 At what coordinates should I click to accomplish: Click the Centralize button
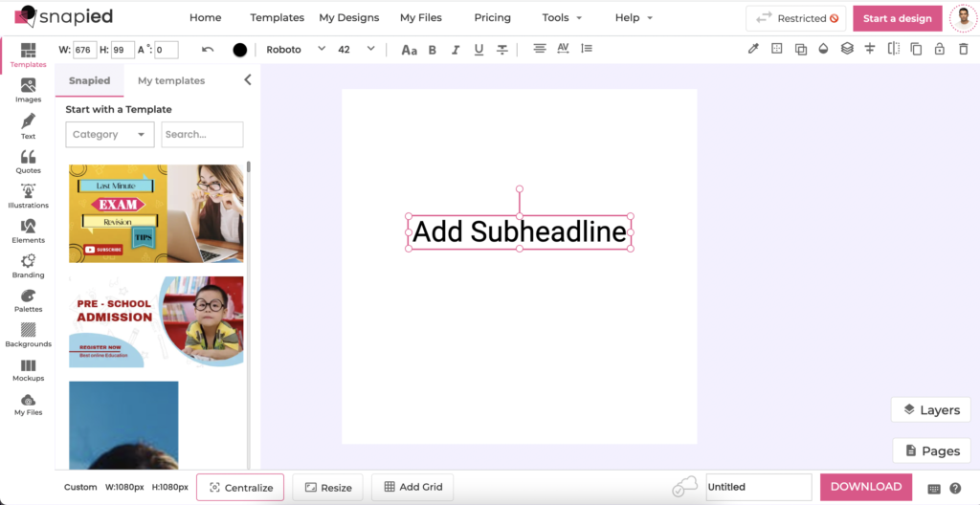pyautogui.click(x=240, y=488)
